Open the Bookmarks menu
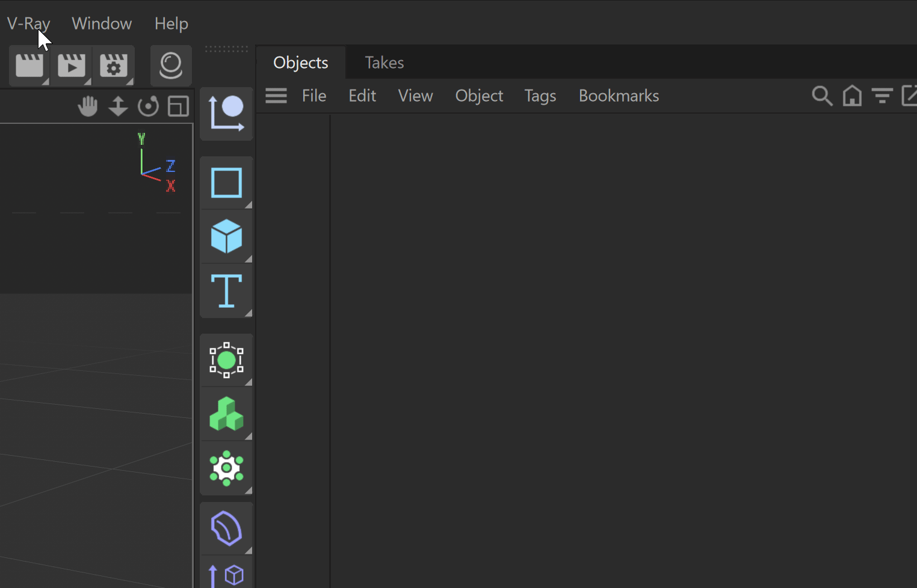This screenshot has height=588, width=917. click(x=619, y=96)
